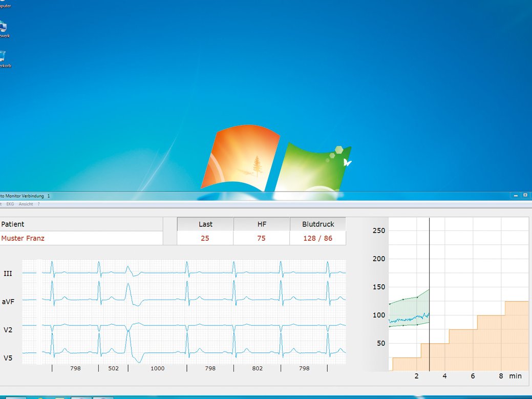
Task: Minimize the Monitor Verbindung window
Action: pyautogui.click(x=516, y=195)
